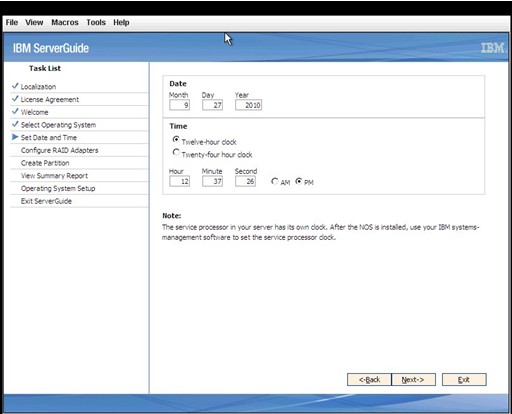Click the checkmark beside Welcome
Image resolution: width=512 pixels, height=414 pixels.
pos(15,111)
